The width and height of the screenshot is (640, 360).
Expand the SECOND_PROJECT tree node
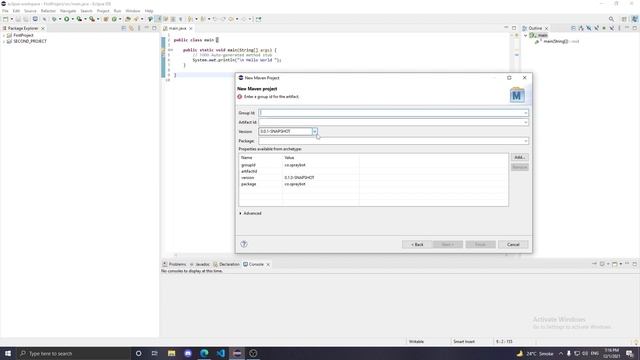point(4,42)
